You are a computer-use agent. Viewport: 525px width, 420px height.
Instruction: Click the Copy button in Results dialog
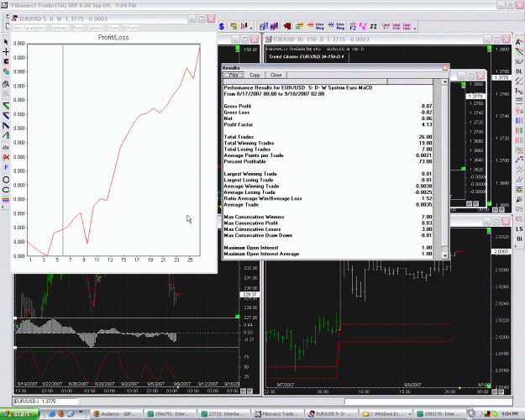255,75
